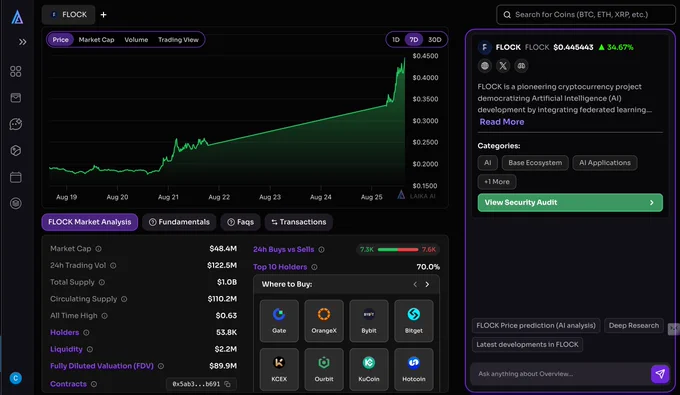Click info icon next to Fully Diluted Valuation
This screenshot has width=680, height=395.
[161, 366]
